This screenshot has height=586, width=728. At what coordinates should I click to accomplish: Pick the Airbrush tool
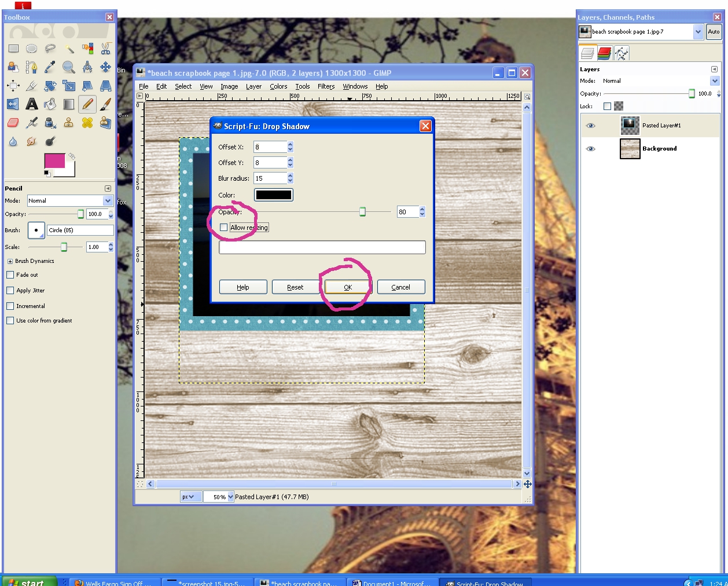(32, 123)
